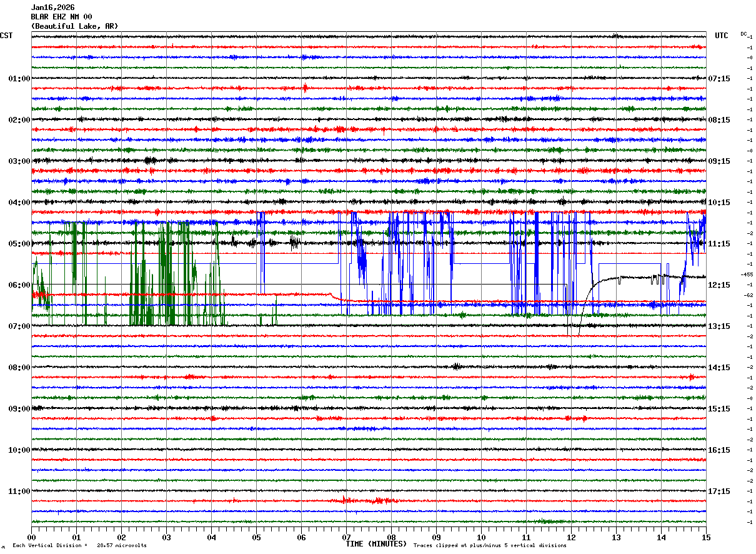Click minute 07 on the time axis
756x554 pixels.
[x=346, y=537]
